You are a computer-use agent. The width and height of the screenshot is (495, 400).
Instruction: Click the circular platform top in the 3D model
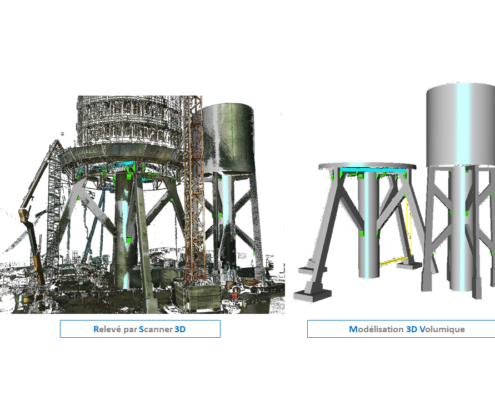367,166
